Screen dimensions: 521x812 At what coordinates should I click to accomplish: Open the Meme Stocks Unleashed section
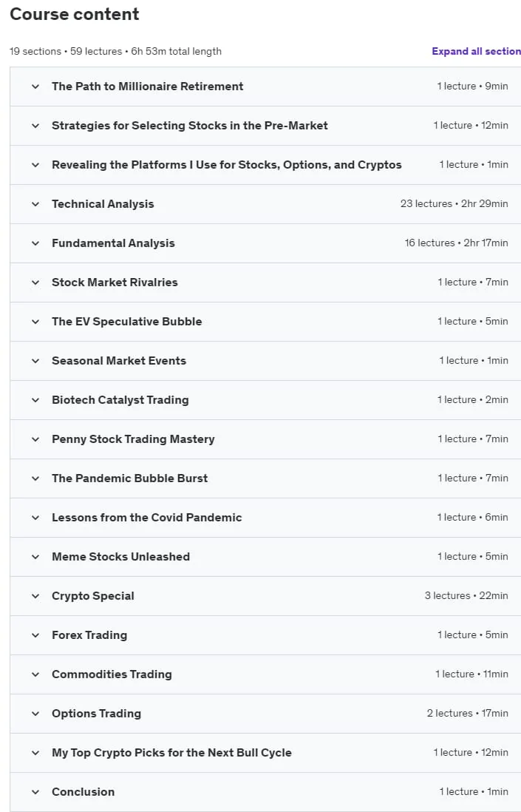265,557
